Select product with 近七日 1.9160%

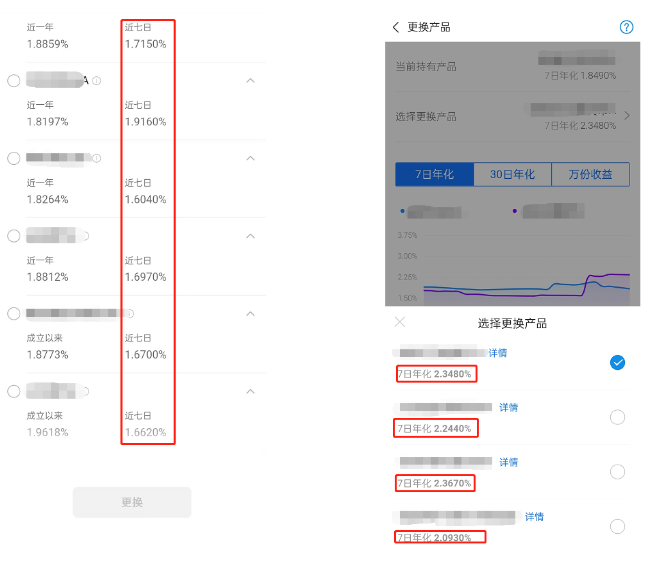(14, 80)
